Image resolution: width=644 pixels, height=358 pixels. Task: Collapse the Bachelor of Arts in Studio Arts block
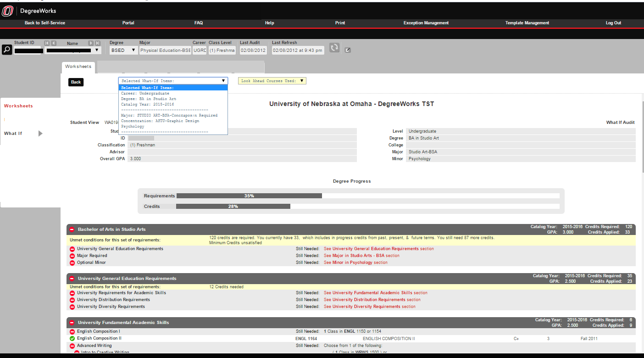tap(72, 229)
